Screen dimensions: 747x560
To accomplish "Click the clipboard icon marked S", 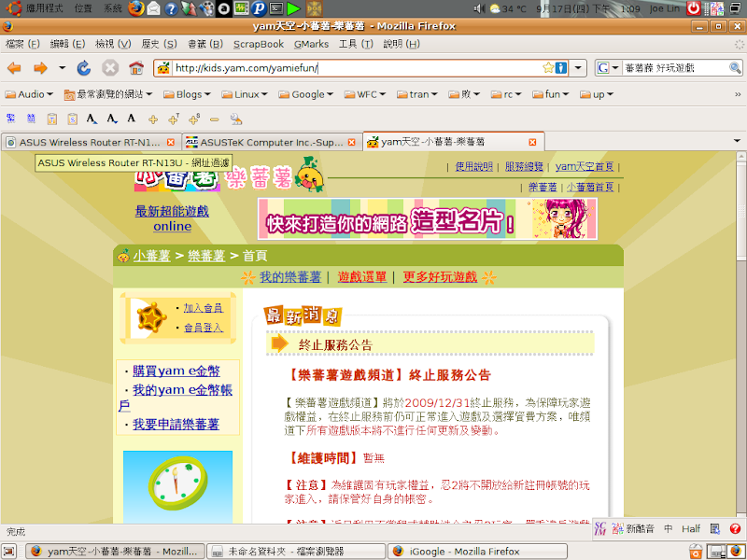I will (73, 119).
